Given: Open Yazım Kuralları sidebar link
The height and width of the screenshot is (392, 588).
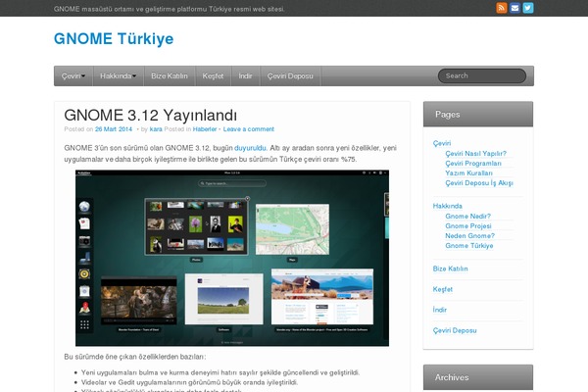Looking at the screenshot, I should click(468, 172).
